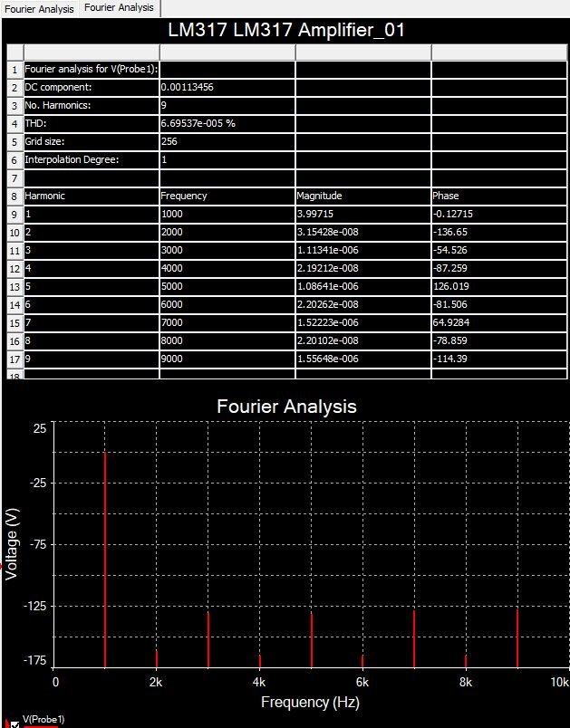Select the 9 kHz harmonic bar

point(517,638)
